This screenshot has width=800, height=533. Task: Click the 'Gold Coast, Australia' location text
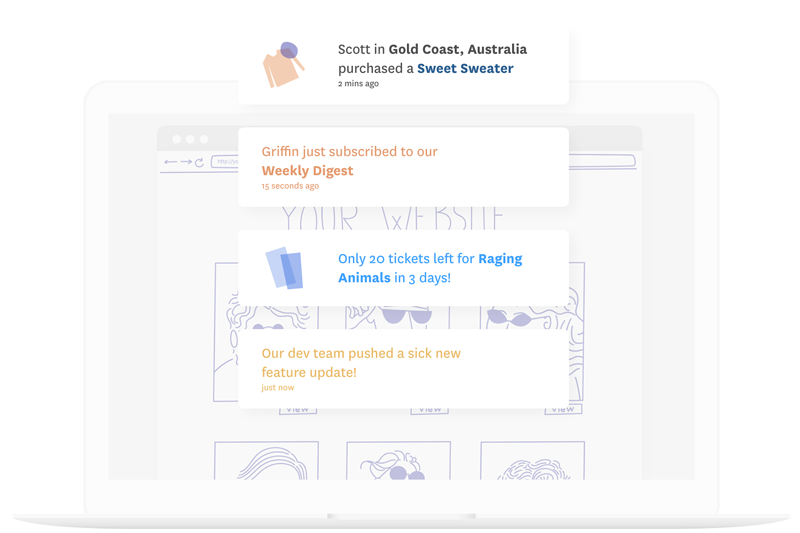pos(457,49)
